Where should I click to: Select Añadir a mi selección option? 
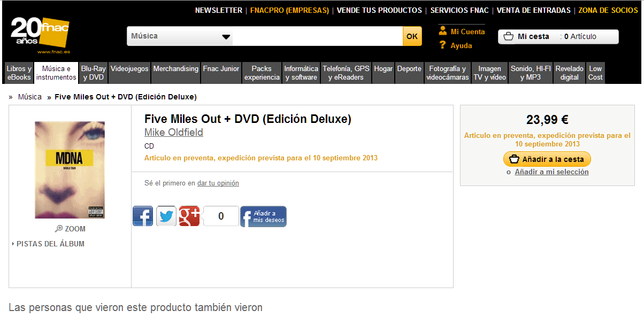pos(551,172)
